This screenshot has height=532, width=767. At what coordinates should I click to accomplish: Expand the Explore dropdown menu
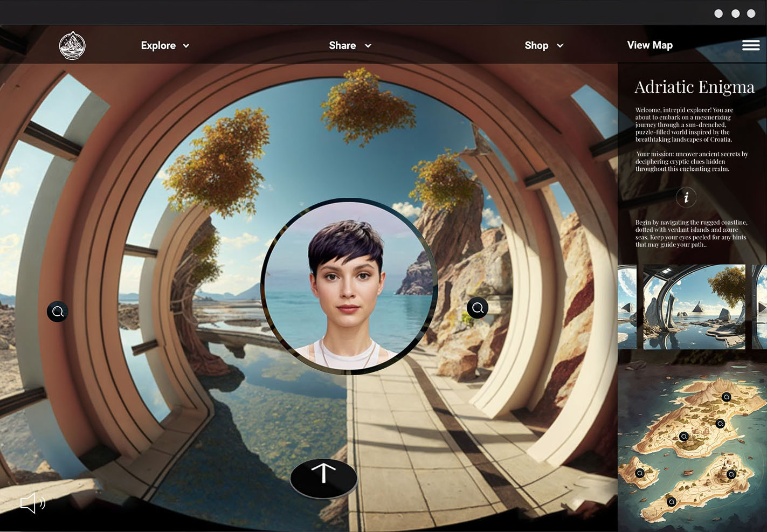[165, 46]
